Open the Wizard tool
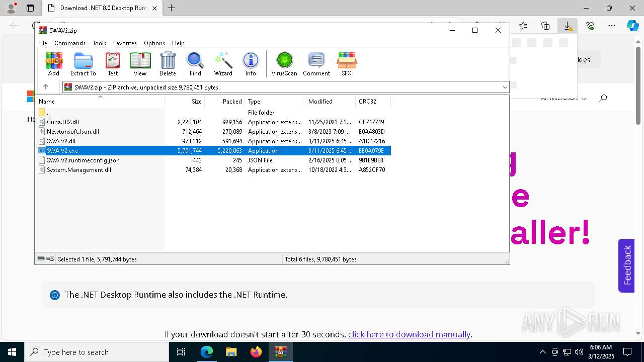Viewport: 644px width, 362px height. coord(223,64)
